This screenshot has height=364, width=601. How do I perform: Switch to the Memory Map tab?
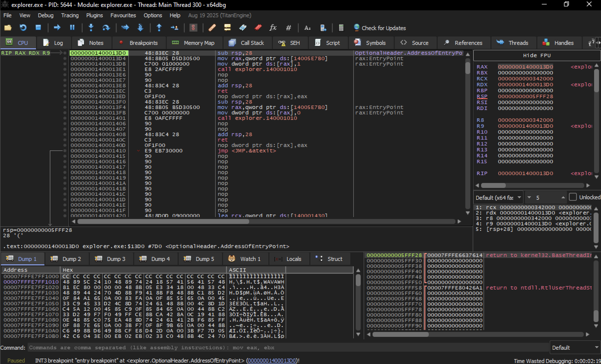click(194, 43)
